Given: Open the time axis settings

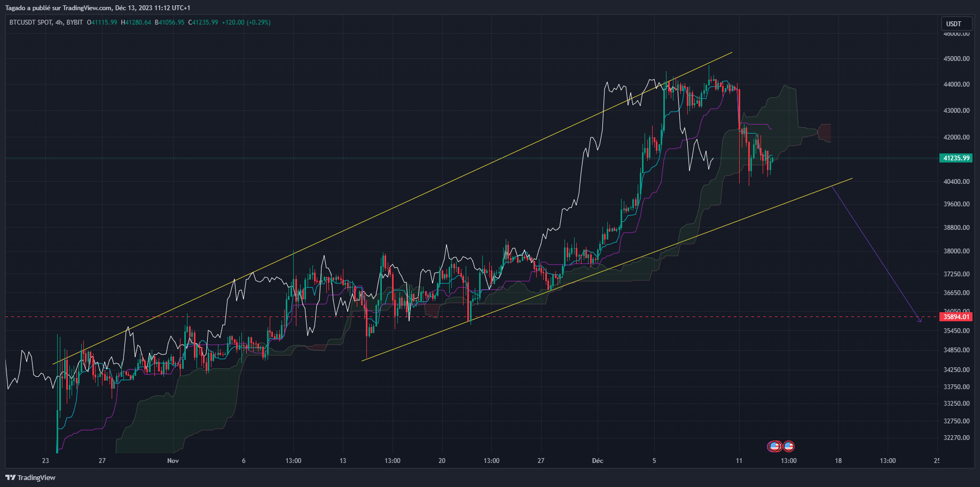Looking at the screenshot, I should coord(481,461).
